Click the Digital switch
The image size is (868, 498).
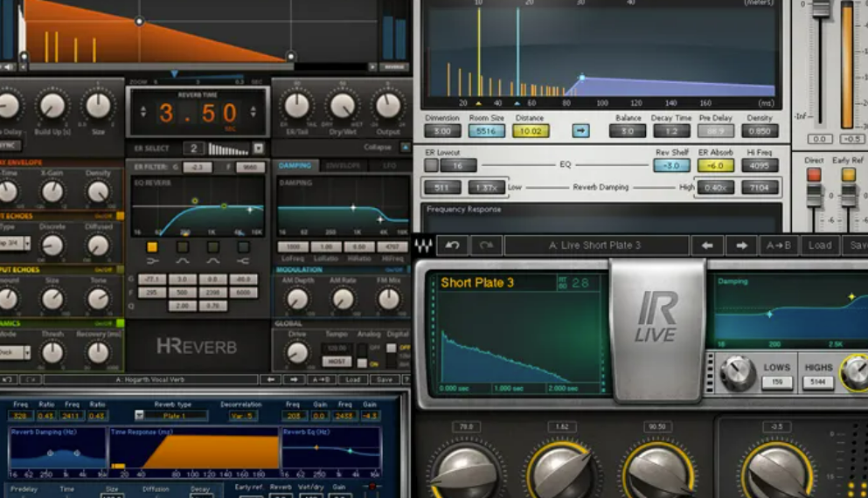[x=392, y=356]
